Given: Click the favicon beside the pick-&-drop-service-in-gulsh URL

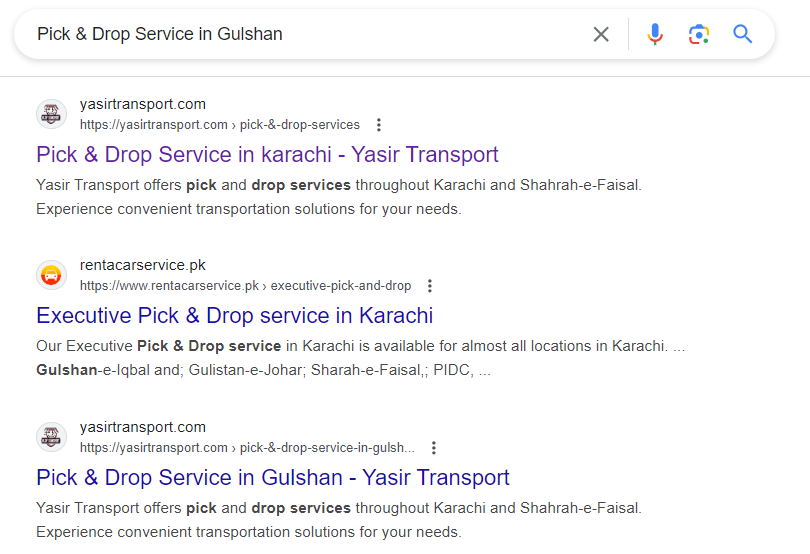Looking at the screenshot, I should pos(52,437).
